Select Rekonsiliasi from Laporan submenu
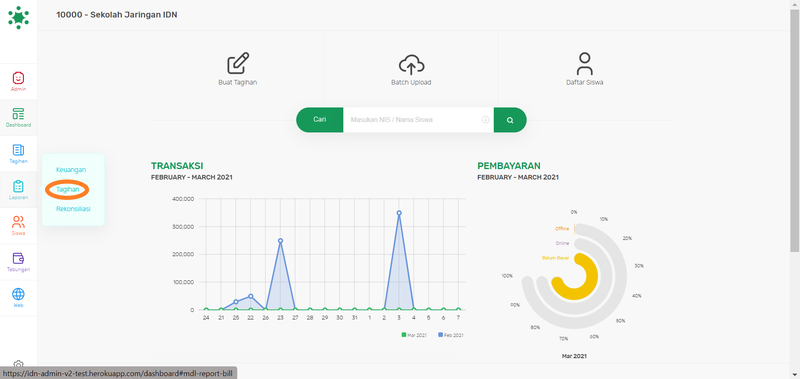Screen dimensions: 800x379 coord(73,209)
